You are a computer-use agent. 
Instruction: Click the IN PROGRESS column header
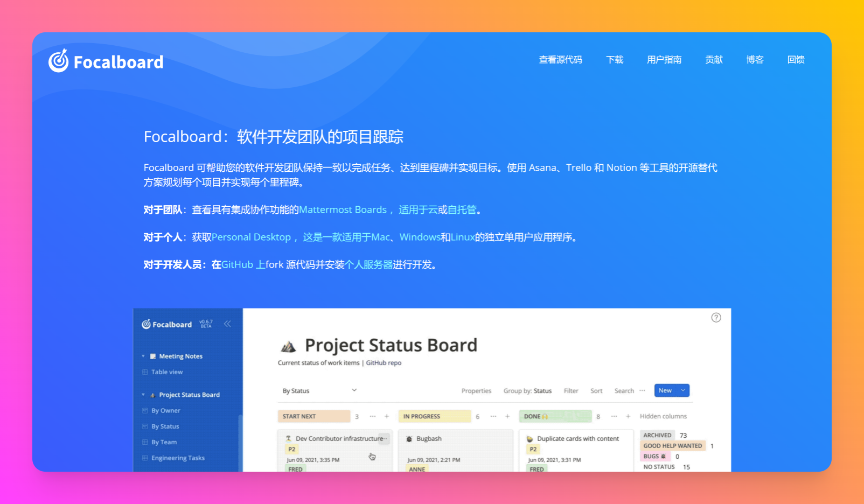pos(435,416)
